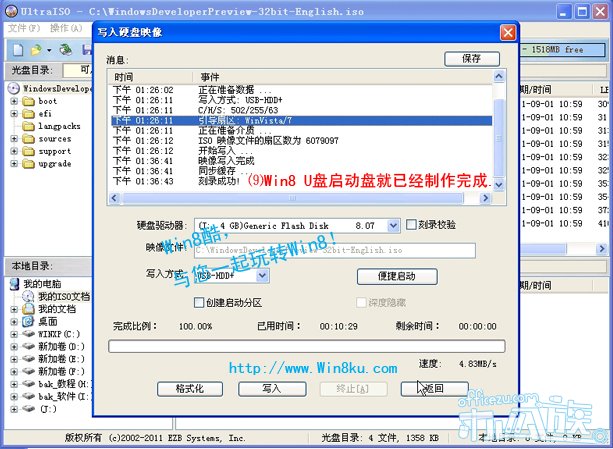
Task: Click the 便捷启动 button
Action: [x=397, y=276]
